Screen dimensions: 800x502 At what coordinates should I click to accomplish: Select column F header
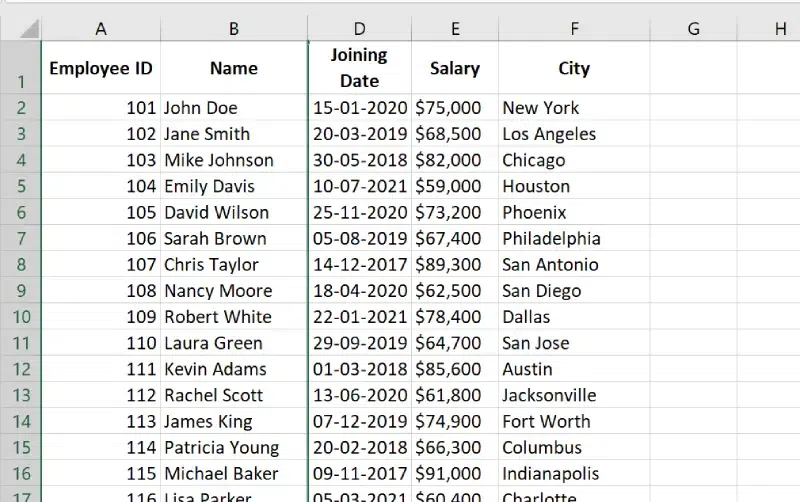tap(574, 29)
